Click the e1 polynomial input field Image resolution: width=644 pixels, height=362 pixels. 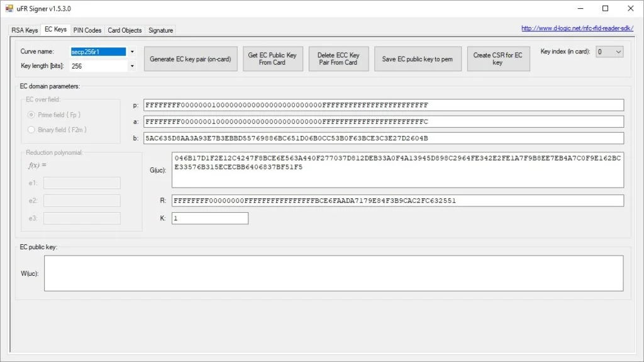(82, 183)
